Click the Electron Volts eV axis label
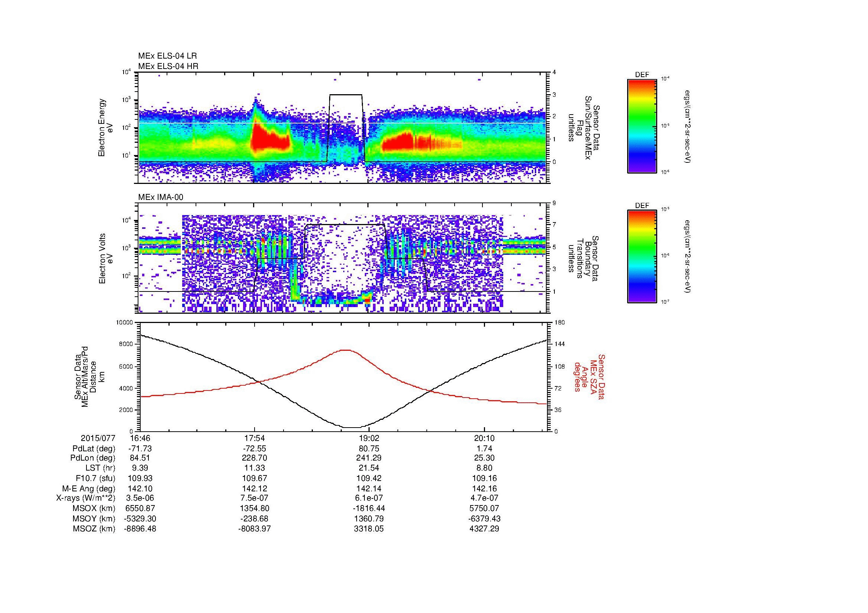 106,258
